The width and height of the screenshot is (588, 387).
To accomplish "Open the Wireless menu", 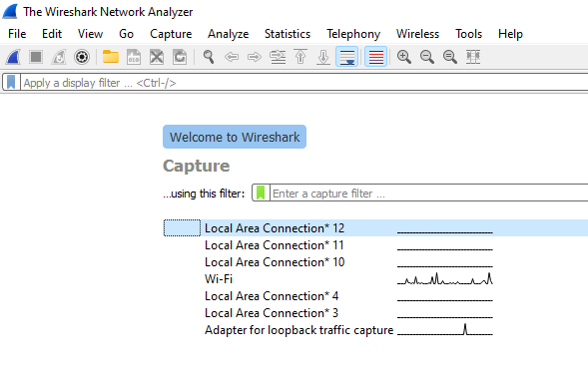I will pyautogui.click(x=417, y=34).
